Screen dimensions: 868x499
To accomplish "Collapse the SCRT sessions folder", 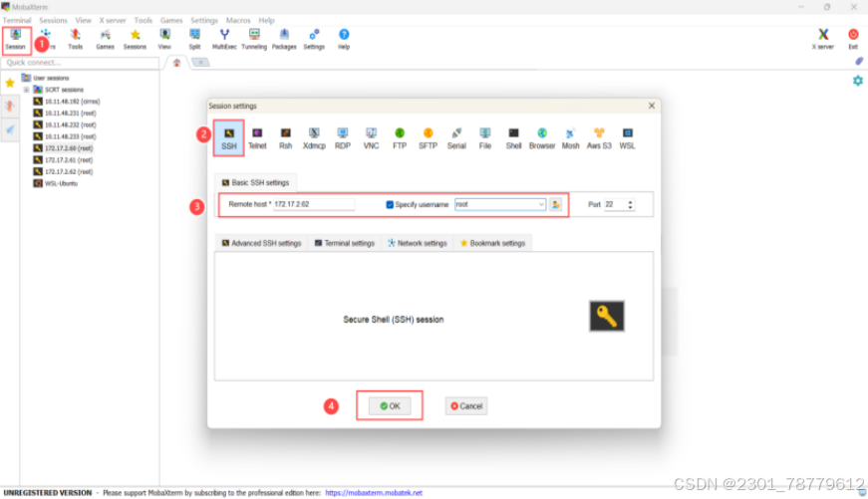I will pyautogui.click(x=26, y=90).
